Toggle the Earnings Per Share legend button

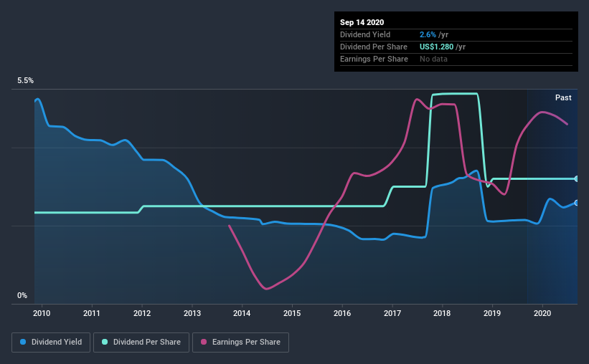[x=241, y=343]
